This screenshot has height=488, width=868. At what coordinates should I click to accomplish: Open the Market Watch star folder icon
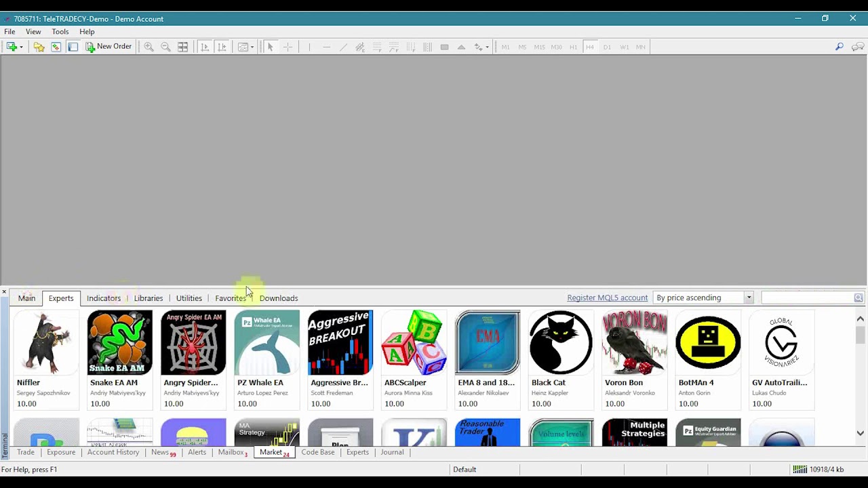click(x=39, y=47)
